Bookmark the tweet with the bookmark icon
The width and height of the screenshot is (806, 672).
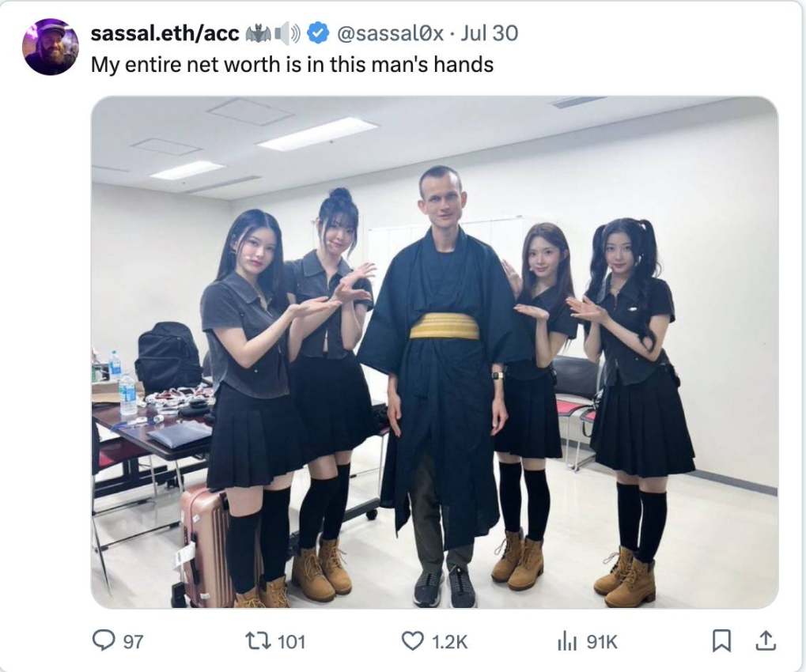(x=721, y=641)
